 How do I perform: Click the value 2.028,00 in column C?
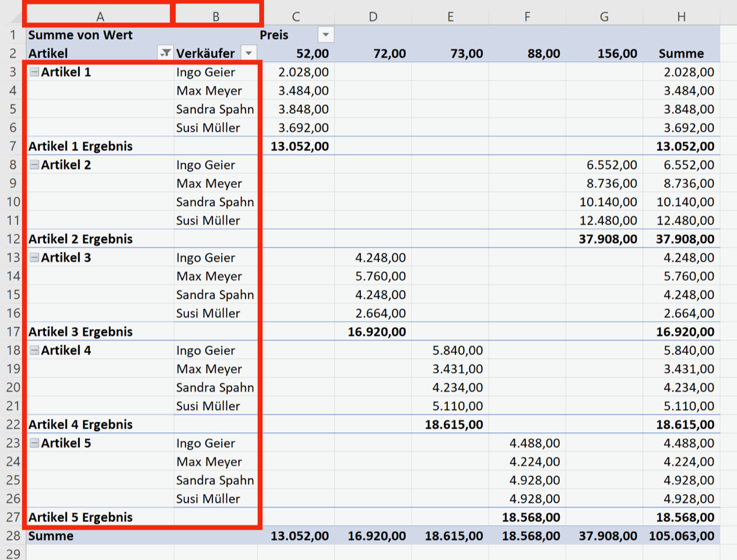(296, 72)
